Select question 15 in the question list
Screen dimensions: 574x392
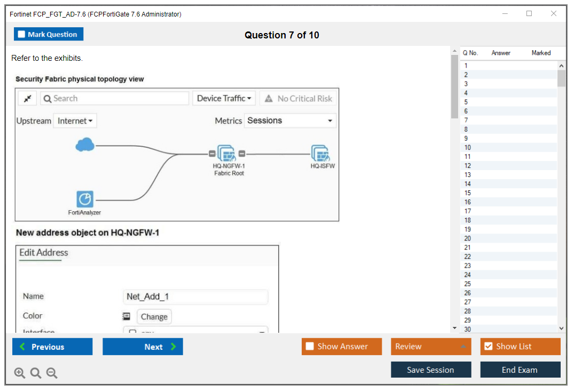click(x=468, y=193)
